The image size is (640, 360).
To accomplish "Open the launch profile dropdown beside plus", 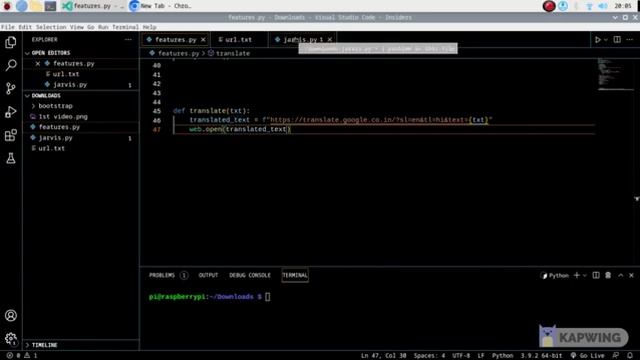I will (584, 276).
